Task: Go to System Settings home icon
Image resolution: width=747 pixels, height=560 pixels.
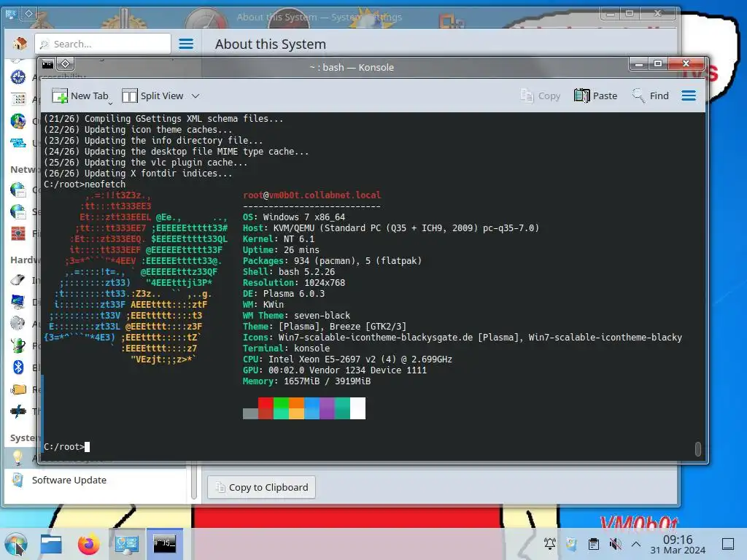Action: 20,44
